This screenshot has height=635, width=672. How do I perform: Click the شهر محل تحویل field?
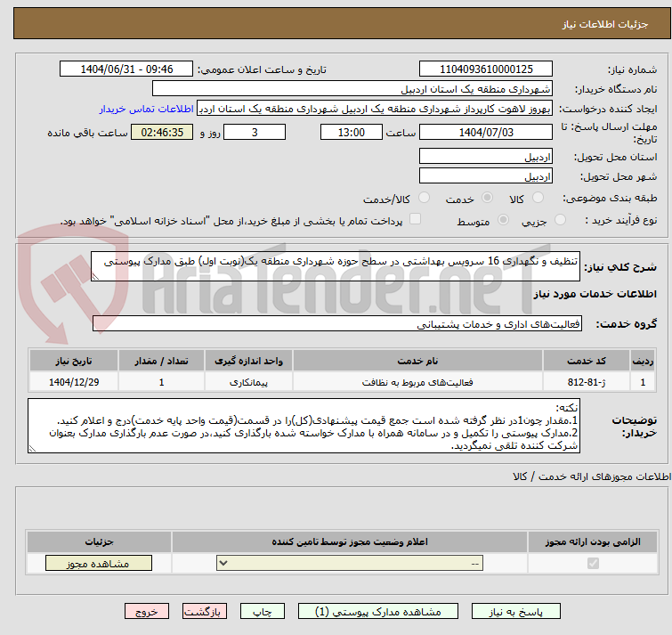coord(486,175)
